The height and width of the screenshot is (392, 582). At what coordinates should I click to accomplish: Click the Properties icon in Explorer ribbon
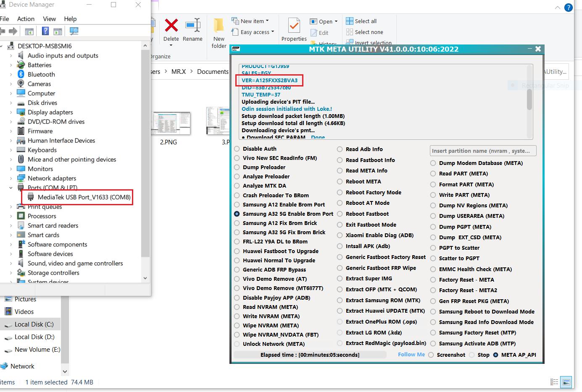pos(294,26)
